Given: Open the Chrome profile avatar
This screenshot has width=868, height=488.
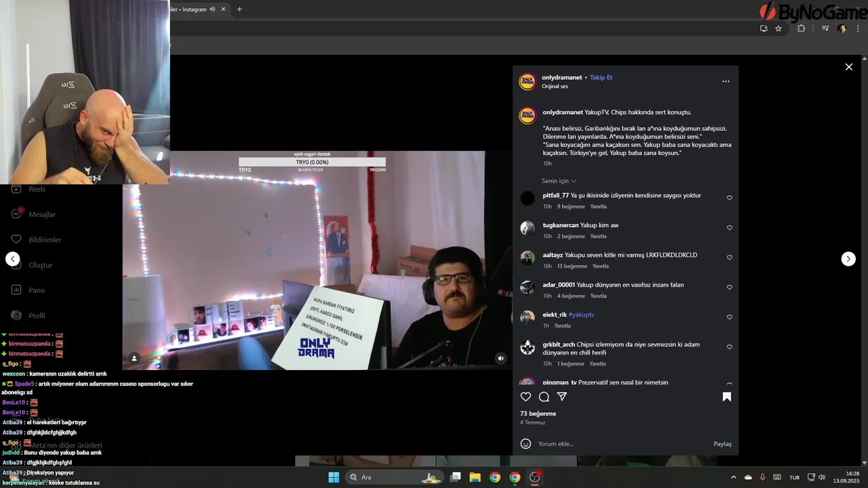Looking at the screenshot, I should [842, 28].
